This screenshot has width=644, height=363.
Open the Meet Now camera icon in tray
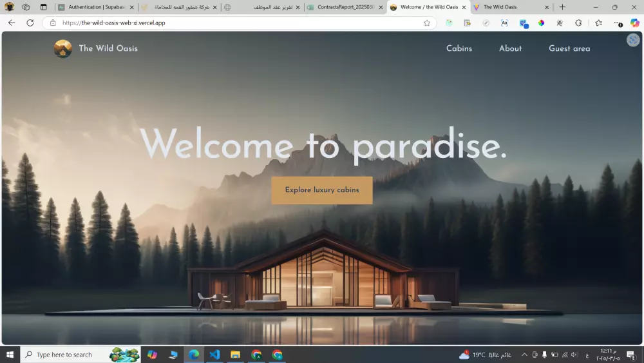(535, 355)
